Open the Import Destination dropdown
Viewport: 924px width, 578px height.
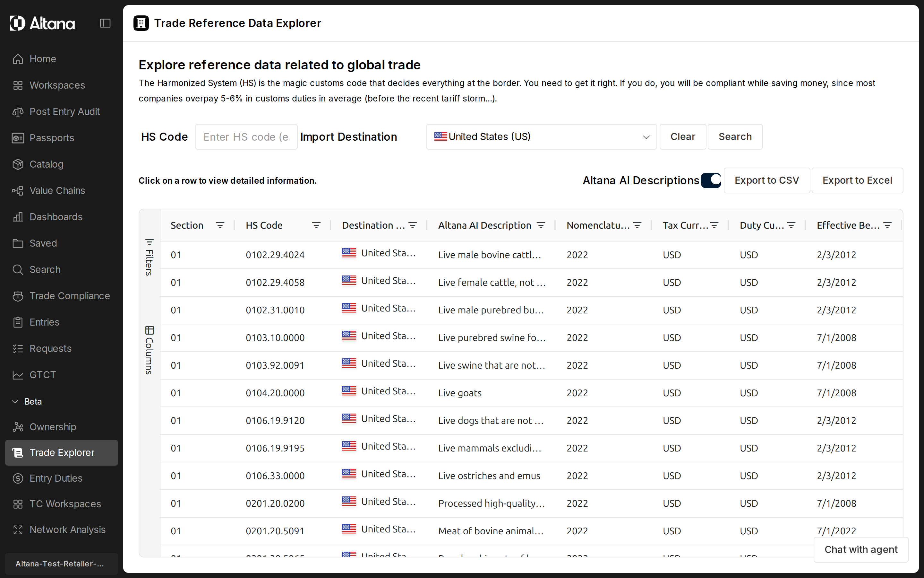(x=541, y=137)
